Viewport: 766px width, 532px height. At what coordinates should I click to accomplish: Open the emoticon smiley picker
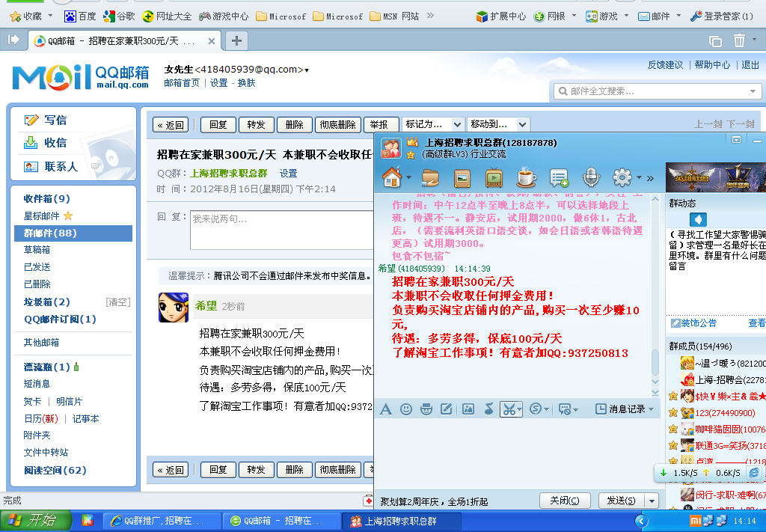tap(406, 409)
